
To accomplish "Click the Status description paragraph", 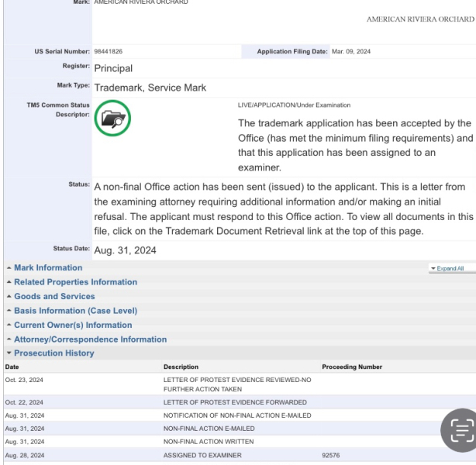I will 284,209.
